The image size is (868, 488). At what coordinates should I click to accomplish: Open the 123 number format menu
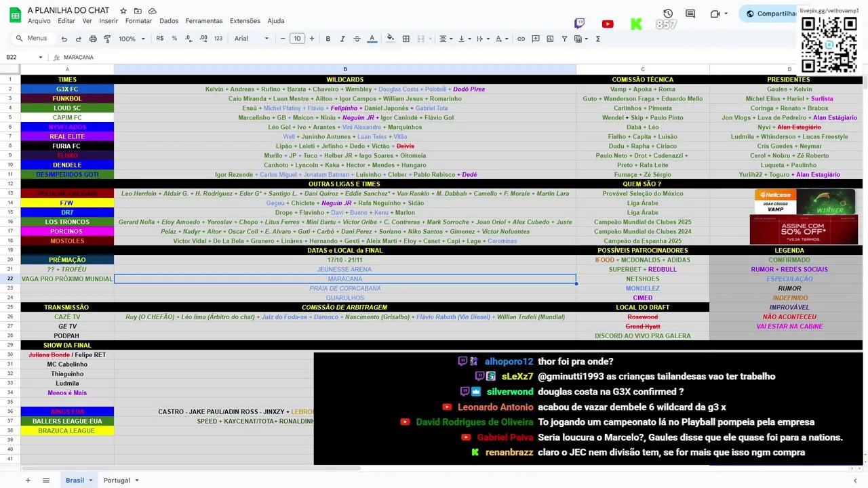coord(218,39)
